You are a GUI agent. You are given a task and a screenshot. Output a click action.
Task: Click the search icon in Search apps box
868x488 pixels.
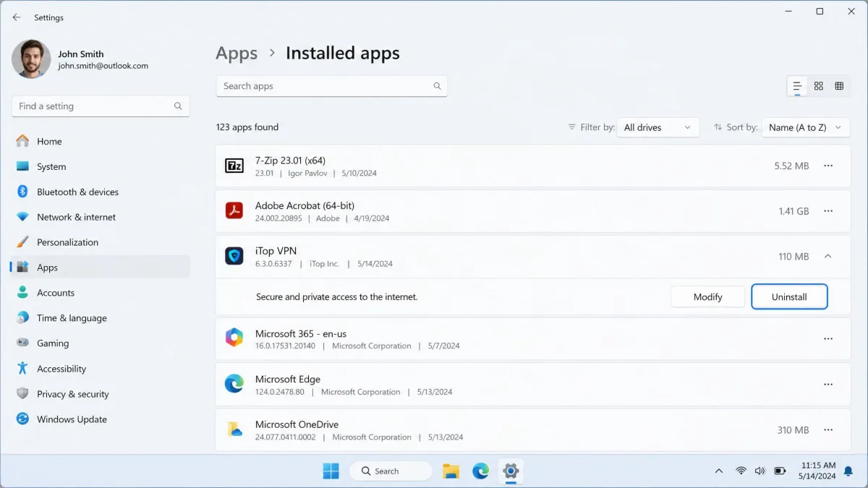pos(437,86)
